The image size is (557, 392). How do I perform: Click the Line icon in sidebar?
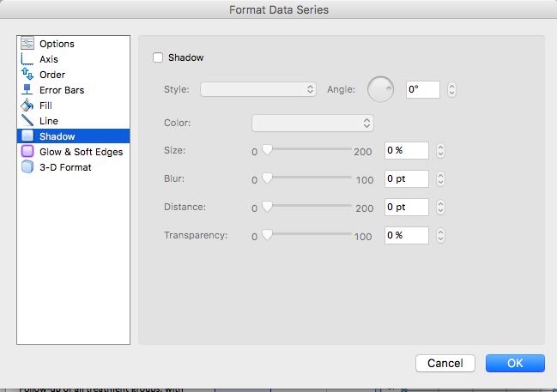(27, 121)
